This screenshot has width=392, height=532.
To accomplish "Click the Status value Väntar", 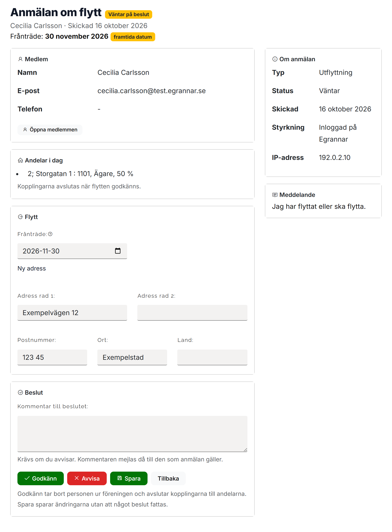I will (x=329, y=91).
